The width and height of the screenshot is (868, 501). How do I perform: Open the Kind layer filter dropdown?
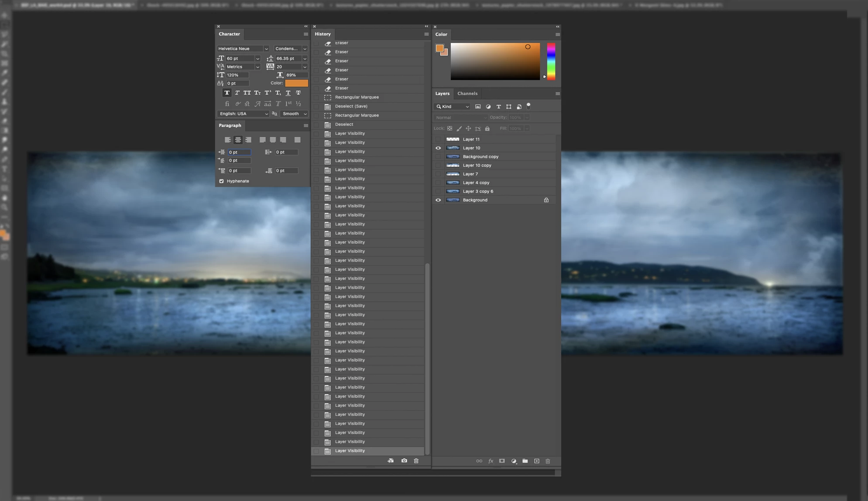click(452, 107)
